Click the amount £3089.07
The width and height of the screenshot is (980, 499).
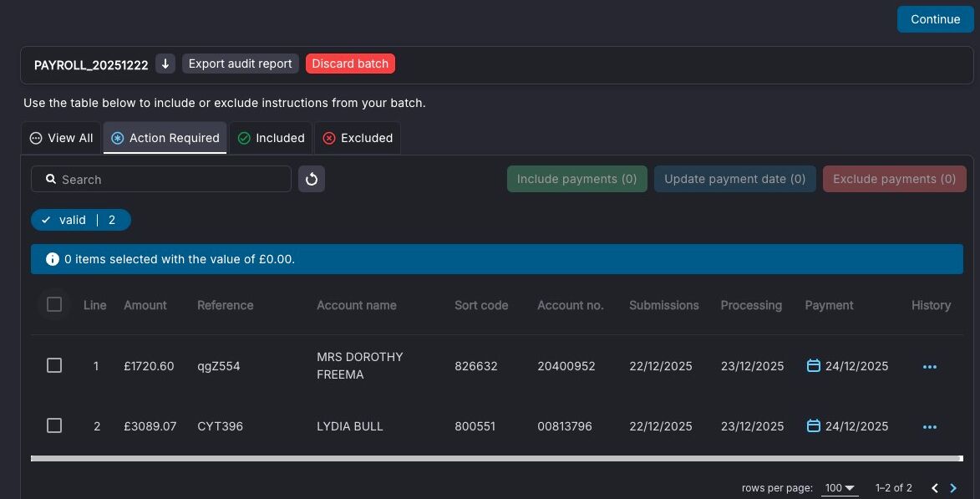(x=150, y=425)
